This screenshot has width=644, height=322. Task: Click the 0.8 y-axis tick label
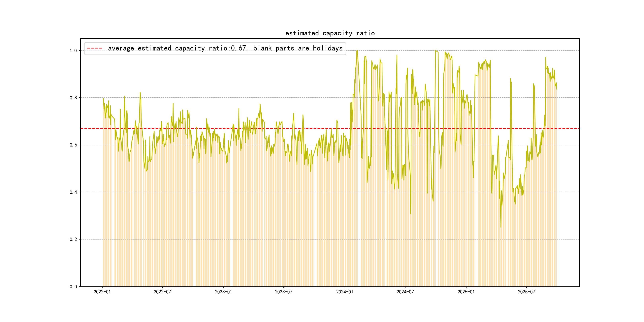coord(73,98)
